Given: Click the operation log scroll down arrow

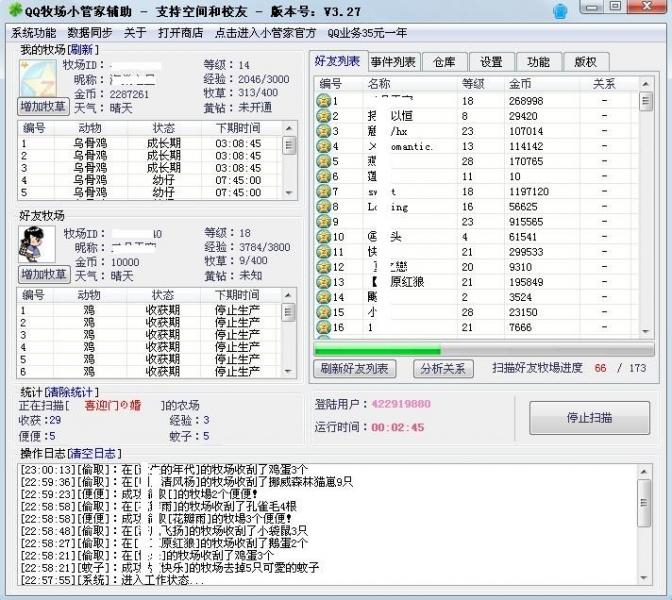Looking at the screenshot, I should (644, 578).
